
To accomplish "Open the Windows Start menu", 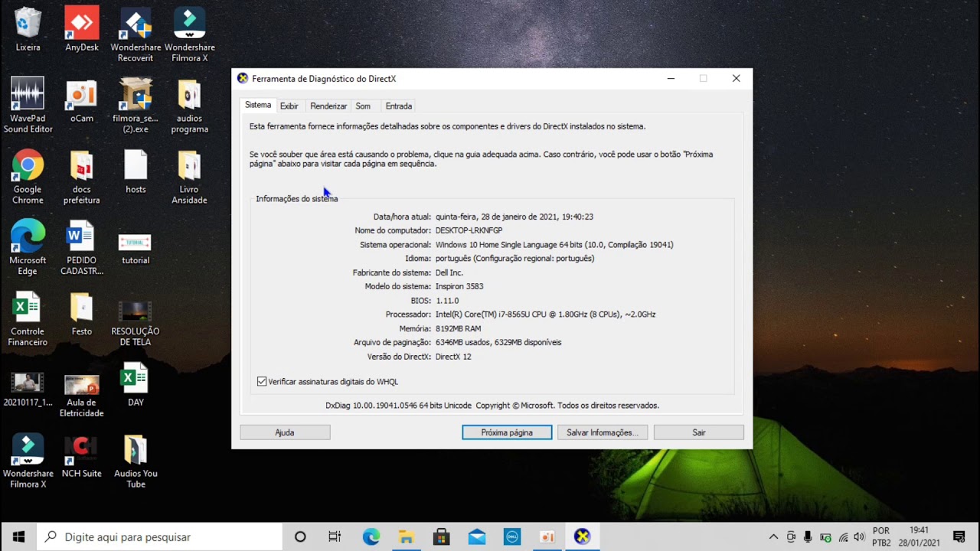I will (x=18, y=536).
